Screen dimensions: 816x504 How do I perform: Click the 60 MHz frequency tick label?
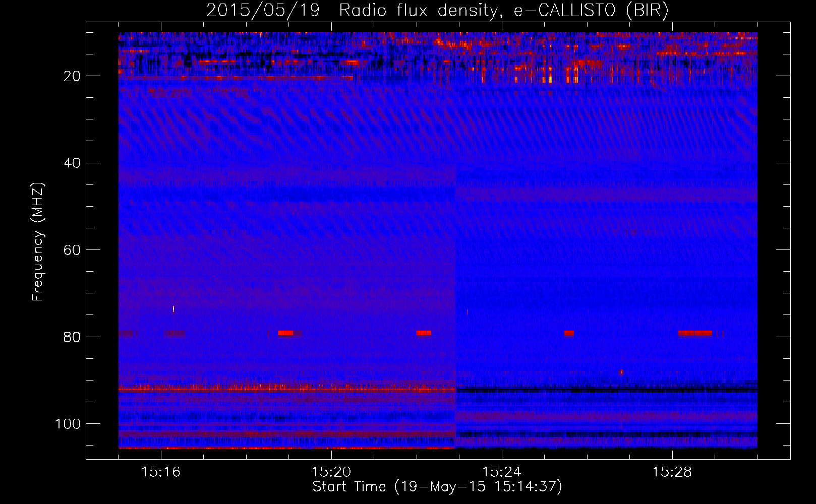pos(72,250)
